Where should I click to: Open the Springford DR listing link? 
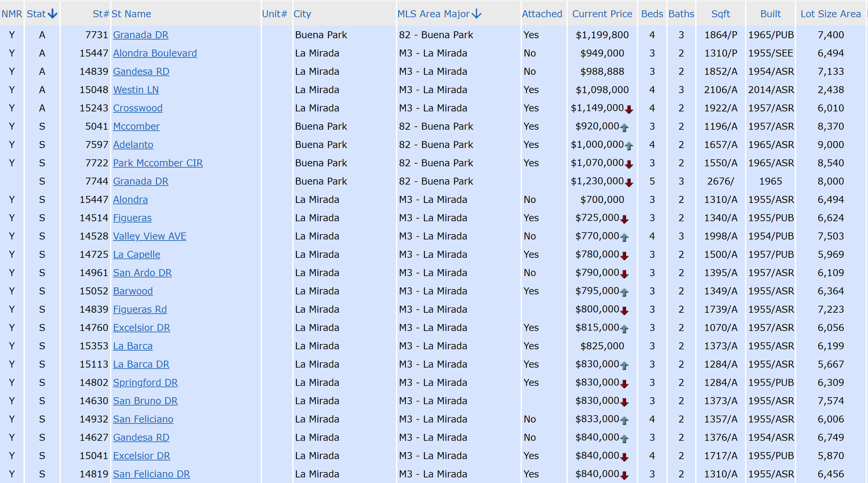coord(145,383)
